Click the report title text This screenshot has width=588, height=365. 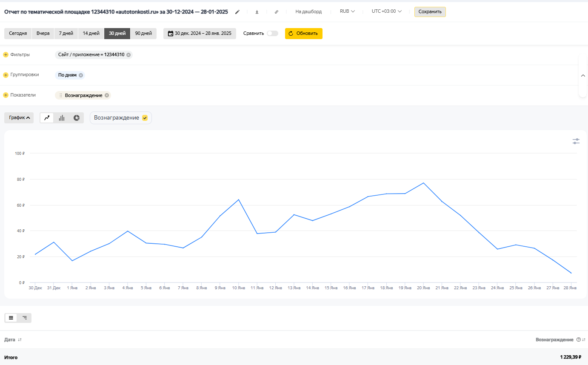point(116,12)
